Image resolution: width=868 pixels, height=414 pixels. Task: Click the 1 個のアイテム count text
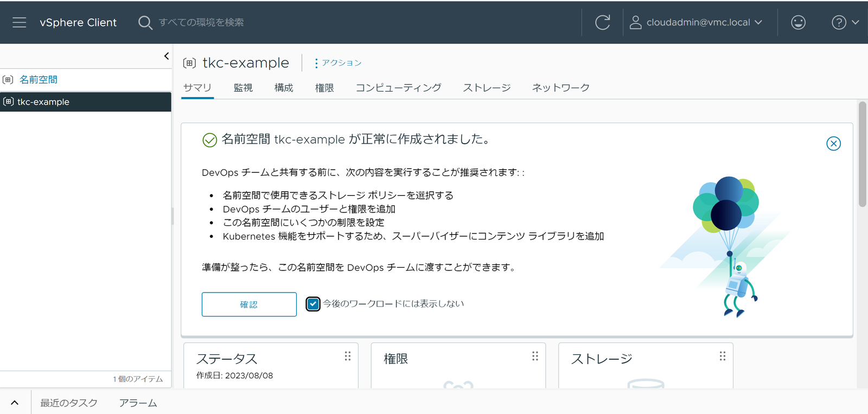coord(138,379)
